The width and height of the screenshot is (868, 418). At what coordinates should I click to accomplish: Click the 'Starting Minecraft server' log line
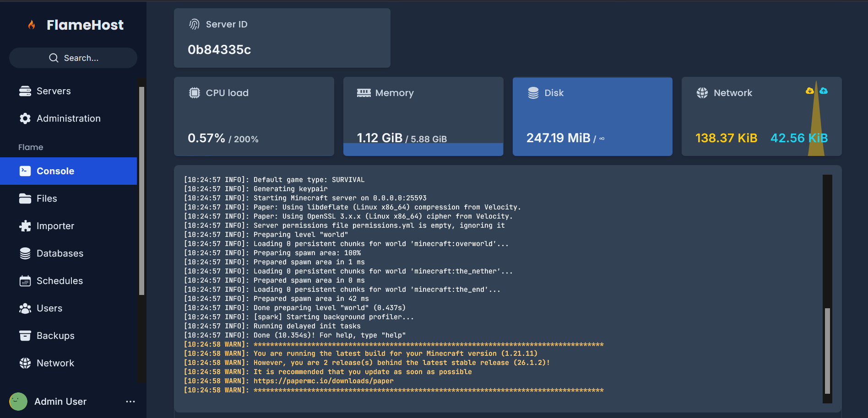click(305, 198)
